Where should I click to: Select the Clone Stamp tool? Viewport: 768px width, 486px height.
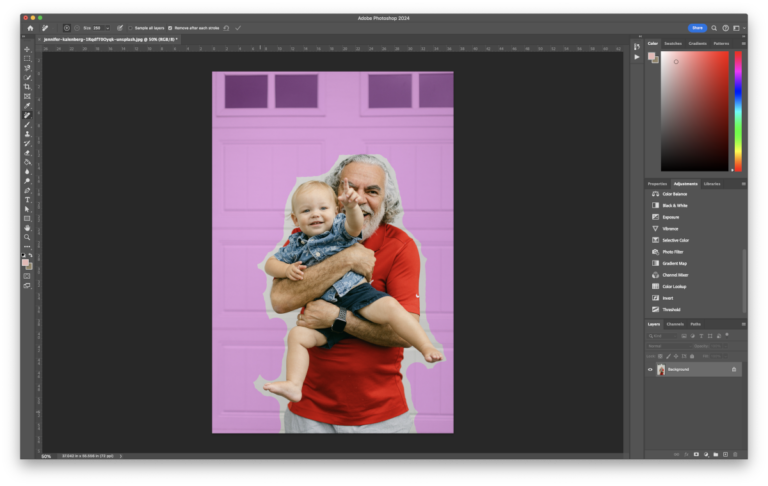(27, 134)
